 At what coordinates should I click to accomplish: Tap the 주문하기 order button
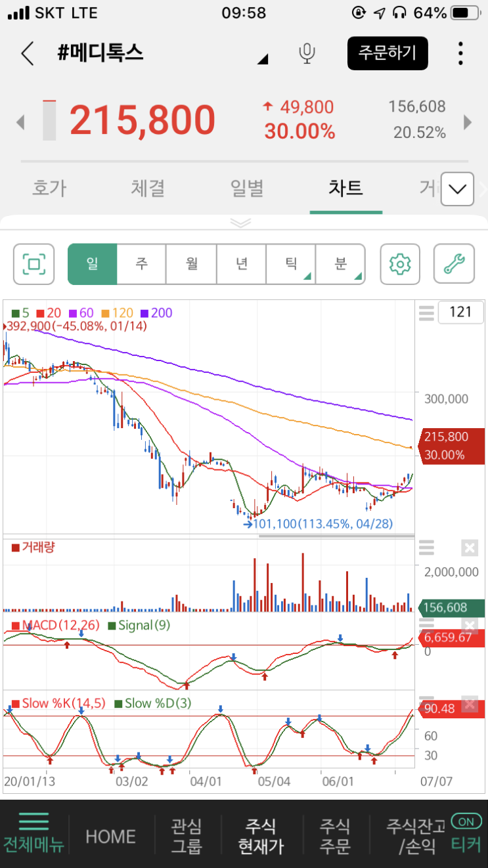388,53
